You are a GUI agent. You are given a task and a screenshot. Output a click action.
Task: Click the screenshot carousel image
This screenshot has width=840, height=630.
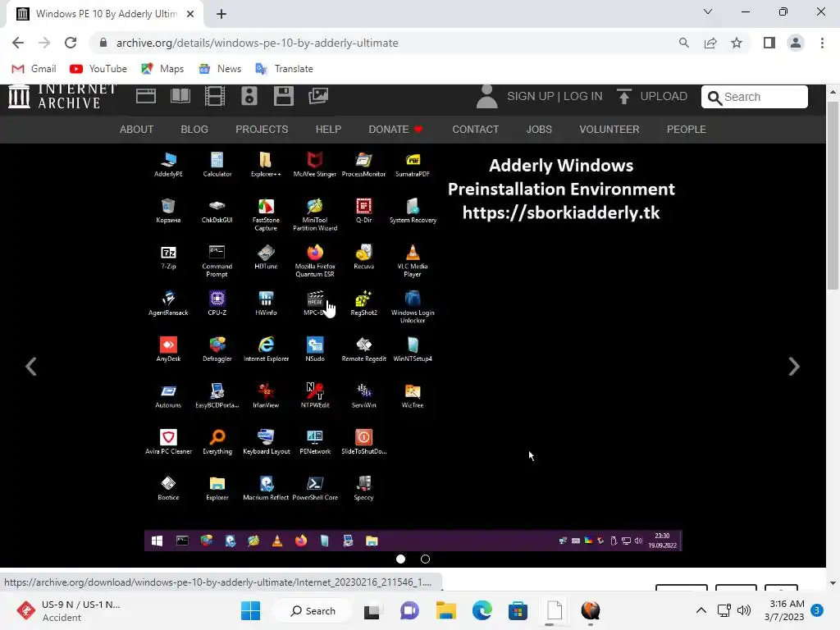[413, 348]
